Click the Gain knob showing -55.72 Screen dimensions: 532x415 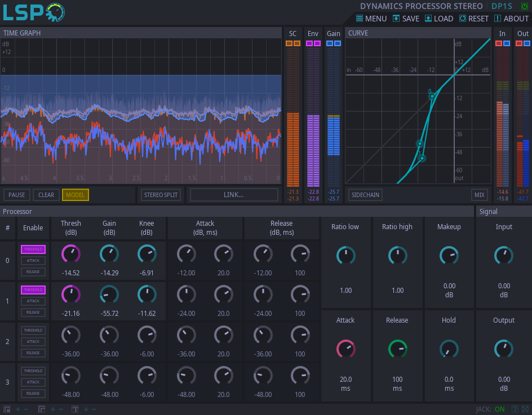pos(109,294)
